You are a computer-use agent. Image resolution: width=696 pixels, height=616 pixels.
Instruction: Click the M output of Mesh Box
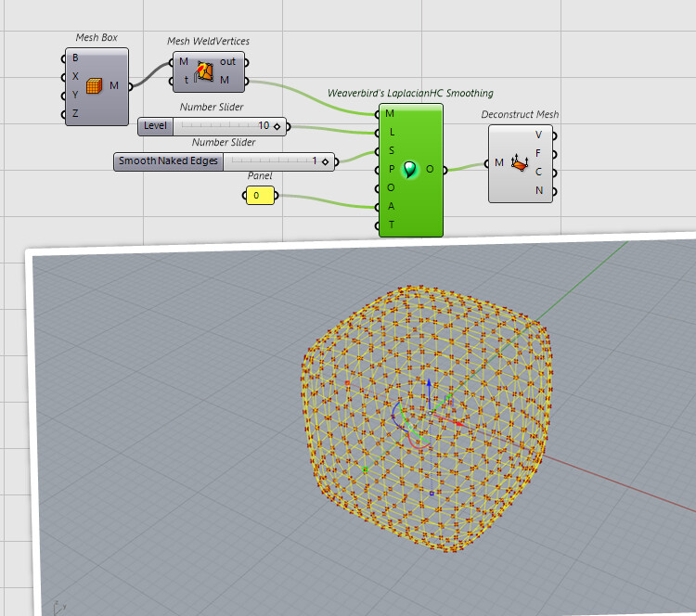tap(114, 85)
